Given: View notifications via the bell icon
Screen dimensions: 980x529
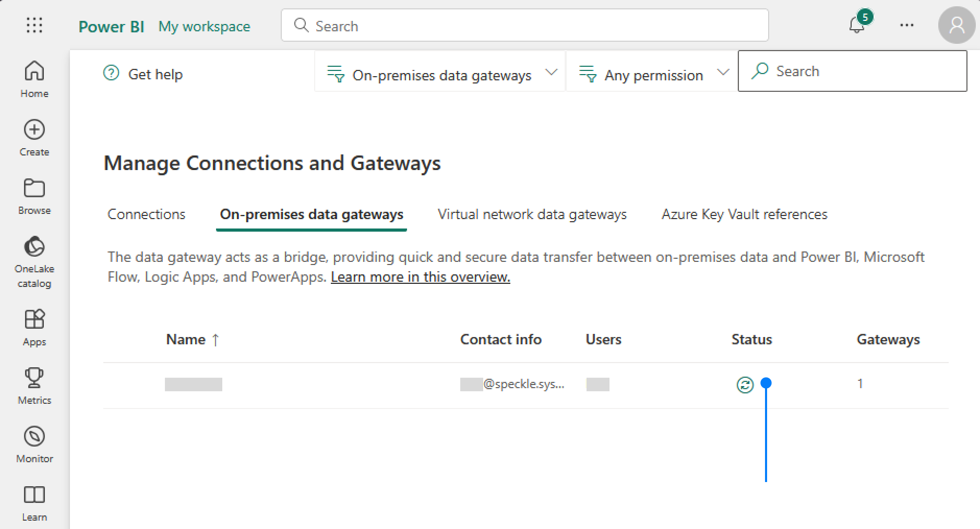Looking at the screenshot, I should point(856,26).
